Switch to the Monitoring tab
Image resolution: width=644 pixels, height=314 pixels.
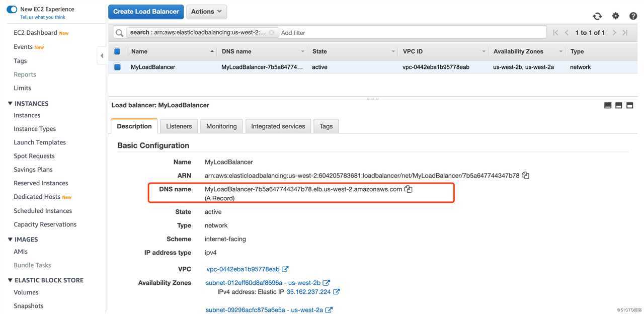pyautogui.click(x=221, y=126)
